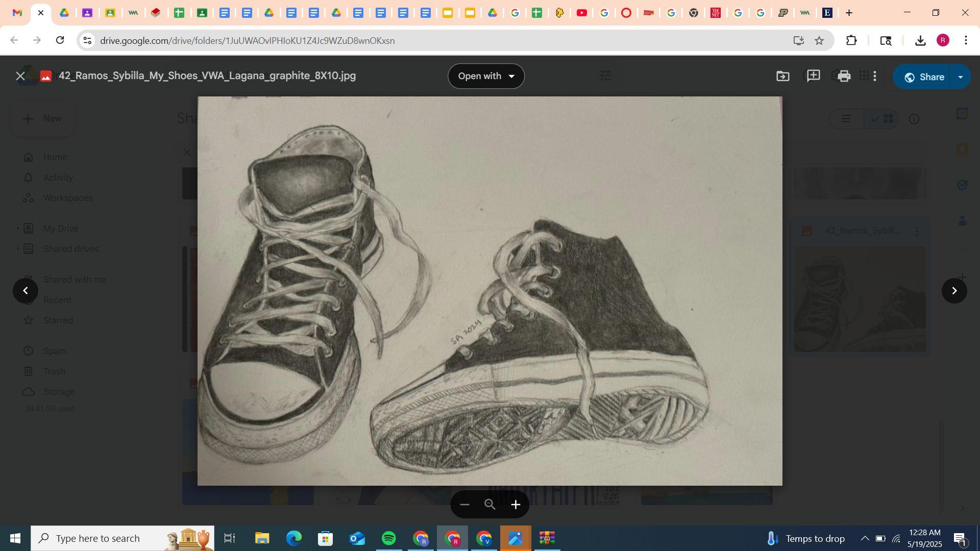This screenshot has width=980, height=551.
Task: Open Storage in the Drive sidebar
Action: 59,392
